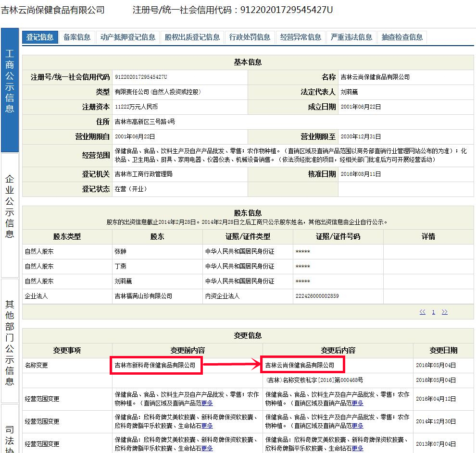Click approval notice (吉林)名称变核私字[2016]第000468号

pos(314,380)
